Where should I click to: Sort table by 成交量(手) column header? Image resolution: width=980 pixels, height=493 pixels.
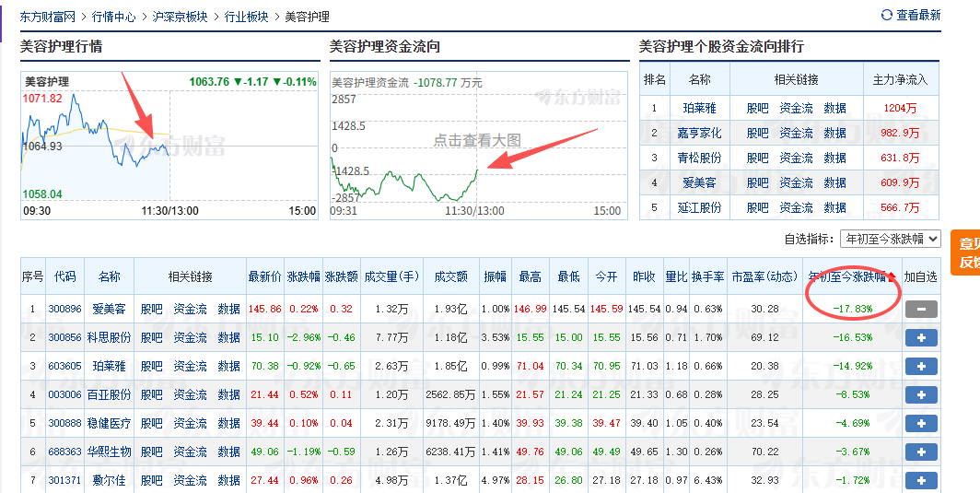click(391, 276)
